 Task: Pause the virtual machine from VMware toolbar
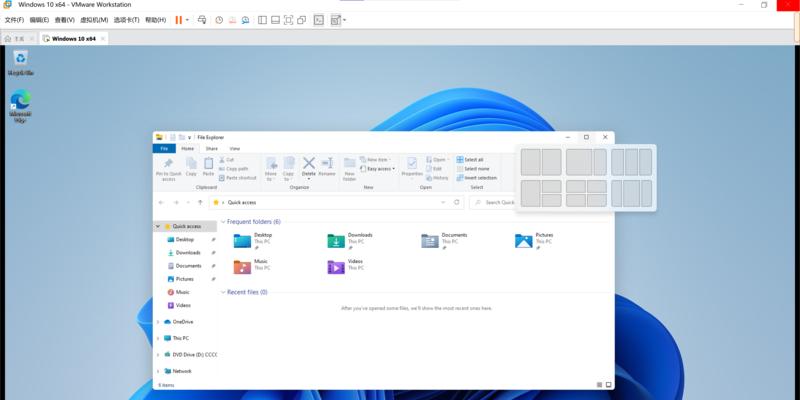179,20
